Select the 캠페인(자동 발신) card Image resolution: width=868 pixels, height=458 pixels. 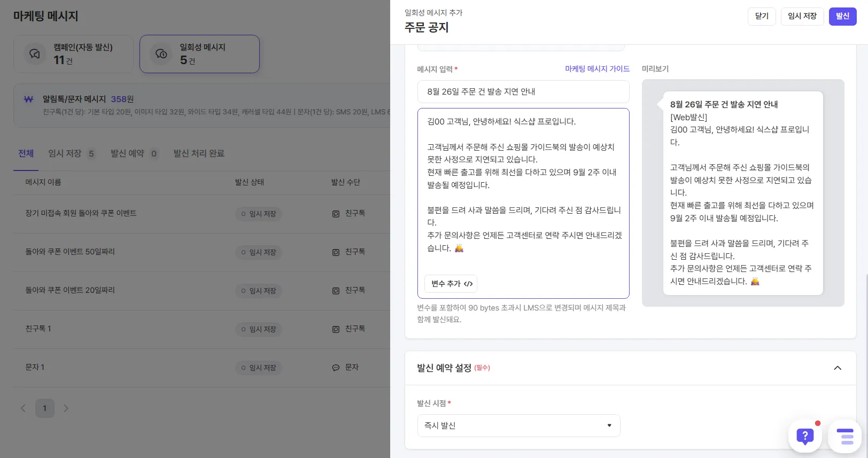(x=73, y=54)
